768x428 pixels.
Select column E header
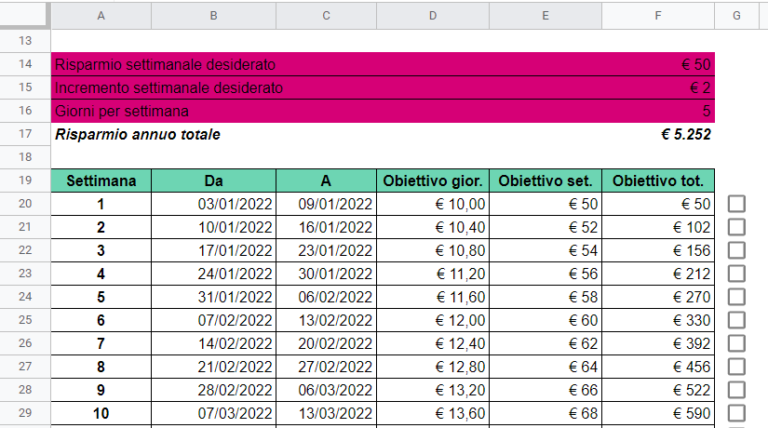click(545, 16)
